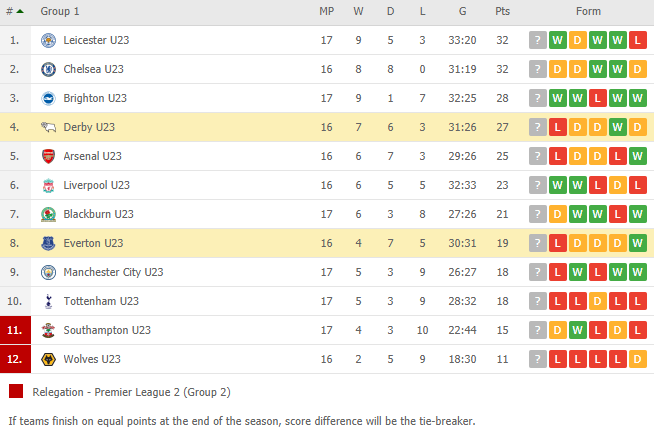Click the Brighton U23 club crest icon
Viewport: 654px width, 433px height.
[x=48, y=98]
